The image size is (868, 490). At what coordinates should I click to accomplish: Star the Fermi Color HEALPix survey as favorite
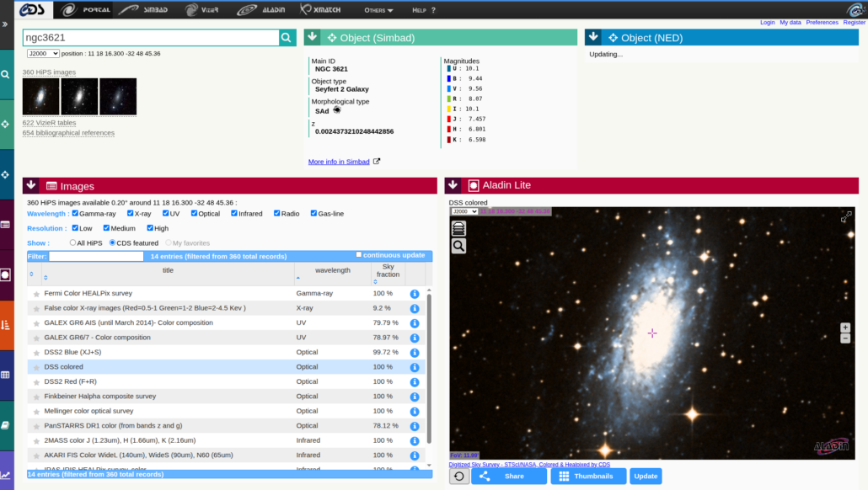pos(36,294)
